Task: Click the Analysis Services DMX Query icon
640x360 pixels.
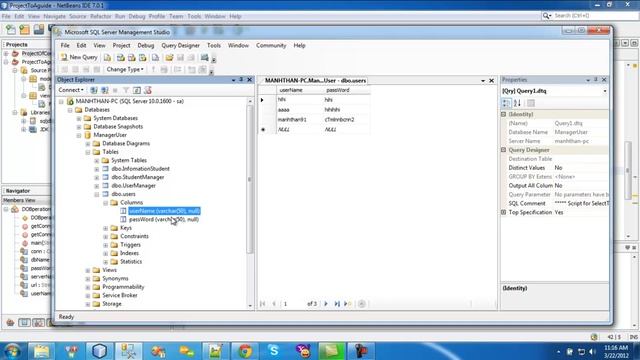Action: (x=131, y=58)
